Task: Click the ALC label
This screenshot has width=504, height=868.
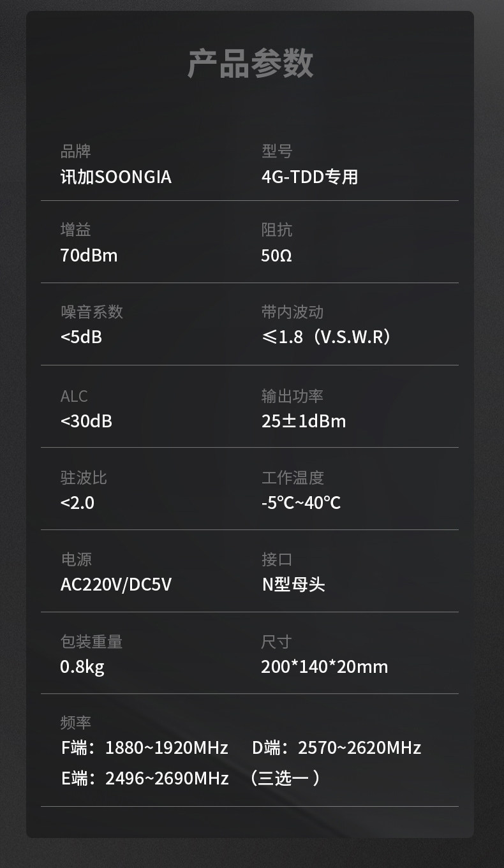Action: pyautogui.click(x=74, y=396)
